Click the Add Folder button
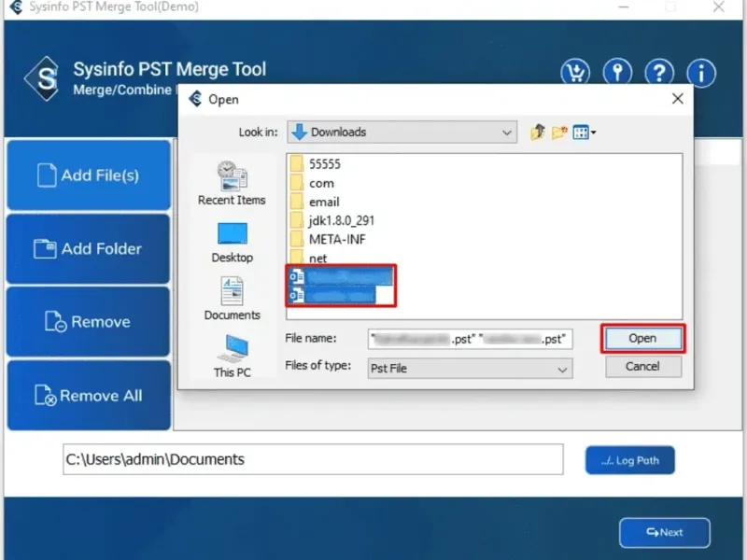The height and width of the screenshot is (560, 747). click(89, 248)
